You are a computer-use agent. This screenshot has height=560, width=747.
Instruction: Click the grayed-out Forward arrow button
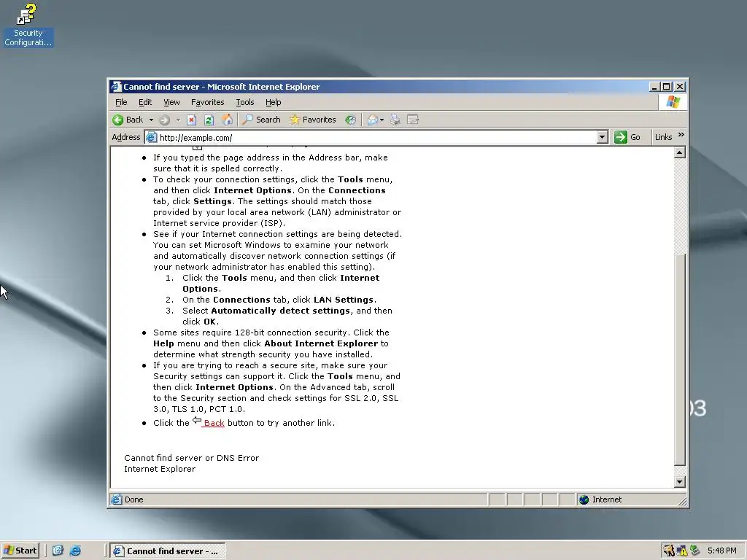pyautogui.click(x=164, y=120)
